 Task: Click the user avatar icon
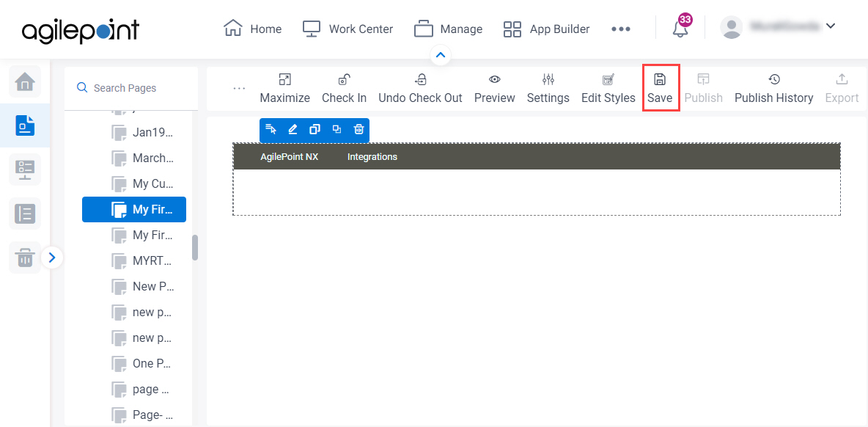click(x=732, y=28)
